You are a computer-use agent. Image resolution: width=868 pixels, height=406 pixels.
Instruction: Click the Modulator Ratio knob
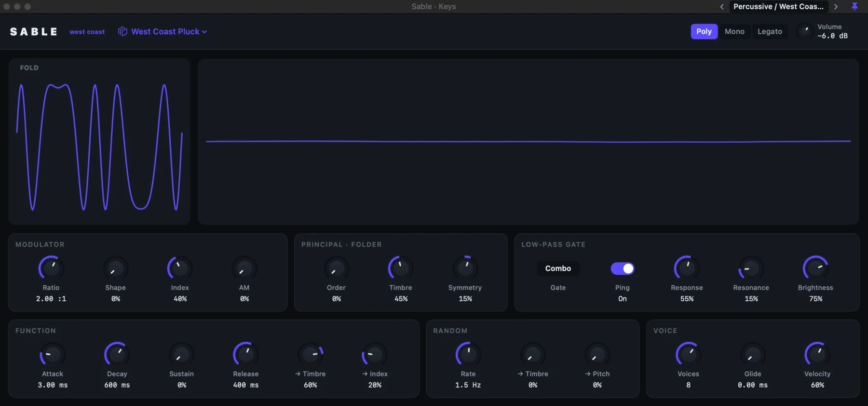pyautogui.click(x=51, y=268)
